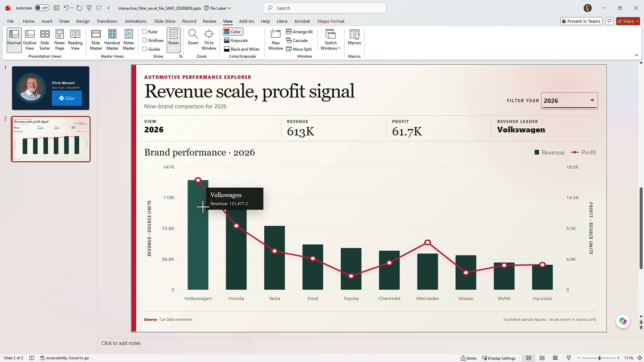Open the Slide Show tab
The width and height of the screenshot is (644, 362).
pos(165,21)
